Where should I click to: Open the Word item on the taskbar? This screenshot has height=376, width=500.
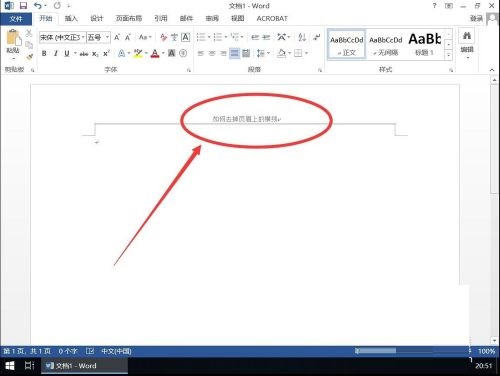pos(84,366)
